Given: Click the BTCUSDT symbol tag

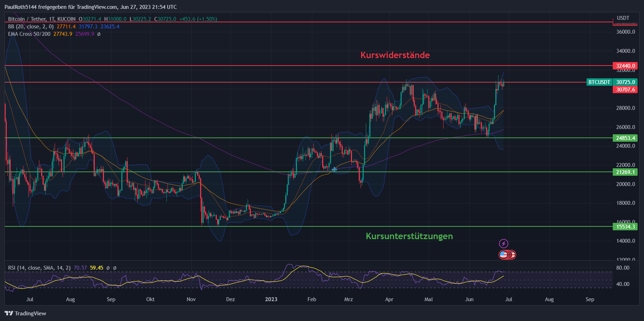Looking at the screenshot, I should point(599,82).
